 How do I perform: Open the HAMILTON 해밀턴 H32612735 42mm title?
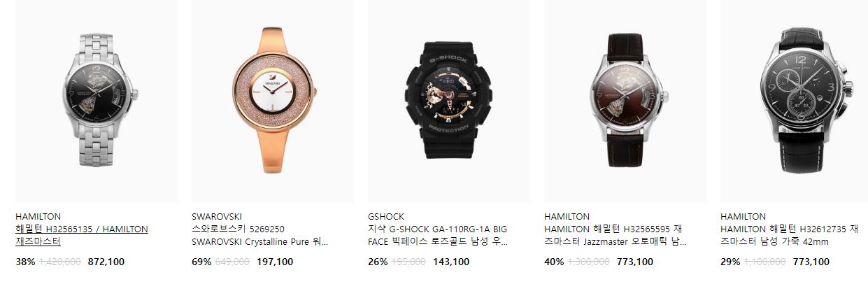789,236
